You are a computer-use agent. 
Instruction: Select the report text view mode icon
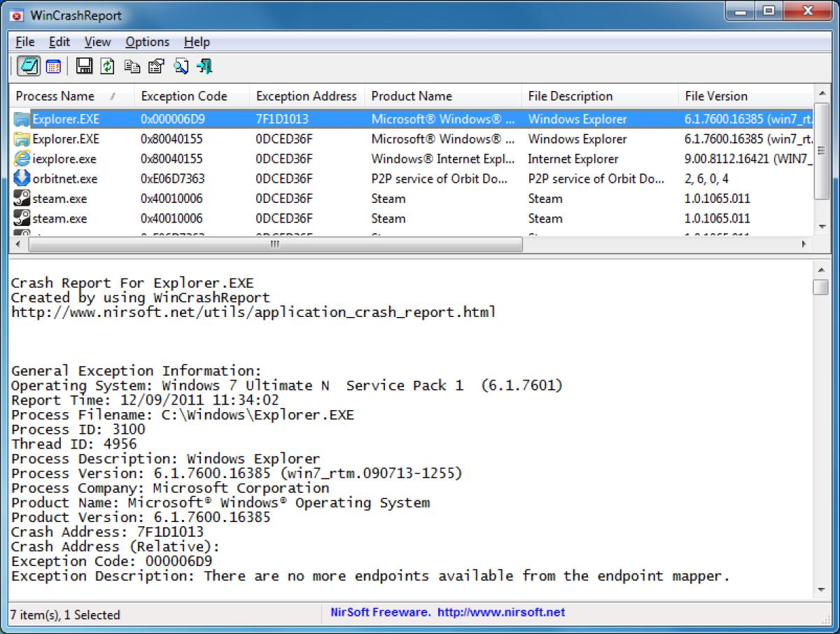[28, 66]
